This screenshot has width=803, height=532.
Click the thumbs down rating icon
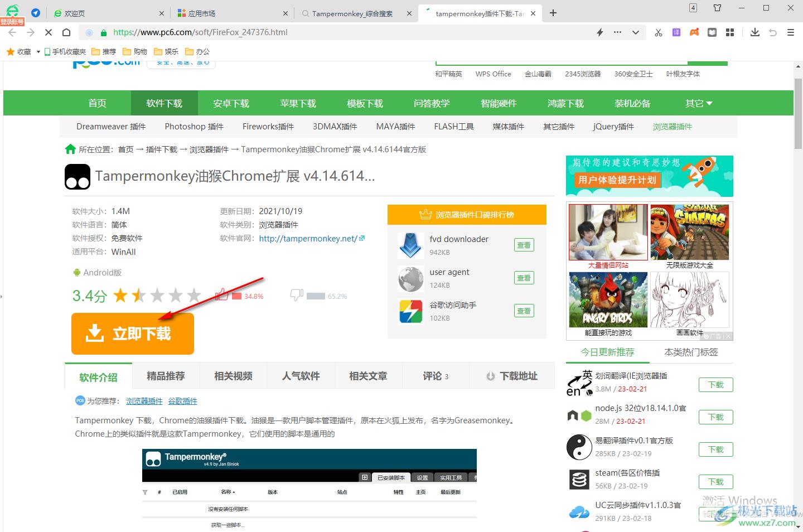pos(297,294)
